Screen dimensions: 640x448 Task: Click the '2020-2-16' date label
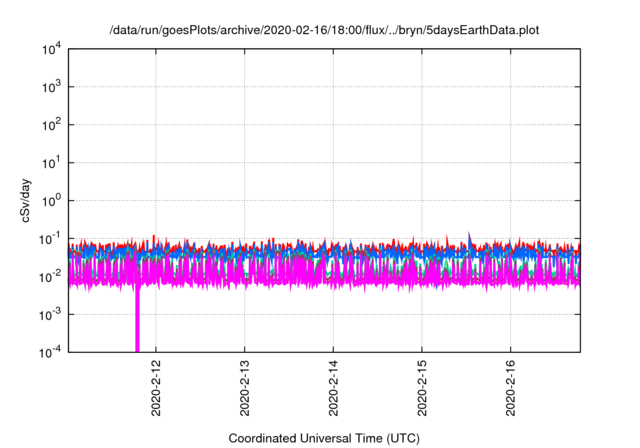point(511,388)
